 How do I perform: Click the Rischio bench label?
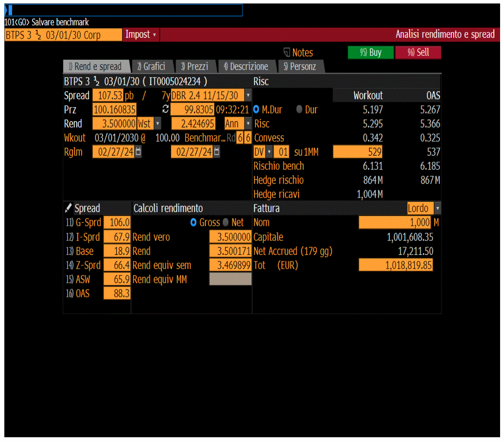[x=279, y=166]
